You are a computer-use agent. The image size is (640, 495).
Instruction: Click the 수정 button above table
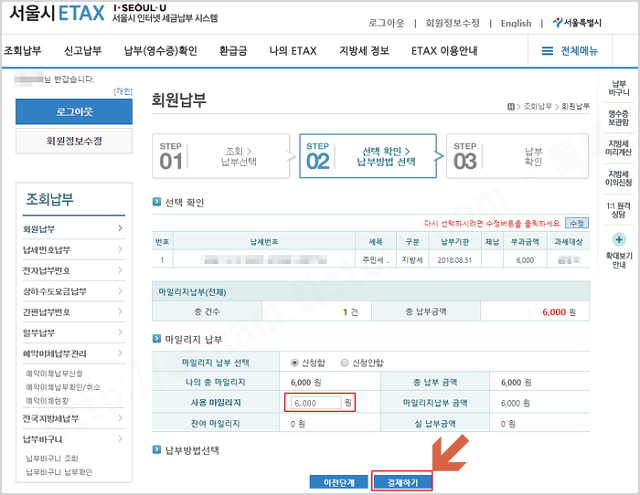(x=577, y=223)
